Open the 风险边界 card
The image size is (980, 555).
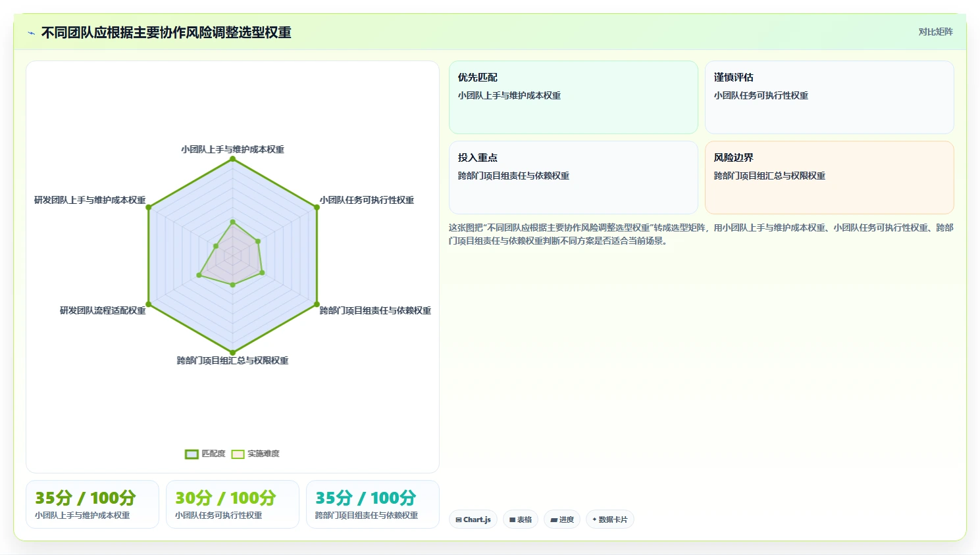(829, 178)
